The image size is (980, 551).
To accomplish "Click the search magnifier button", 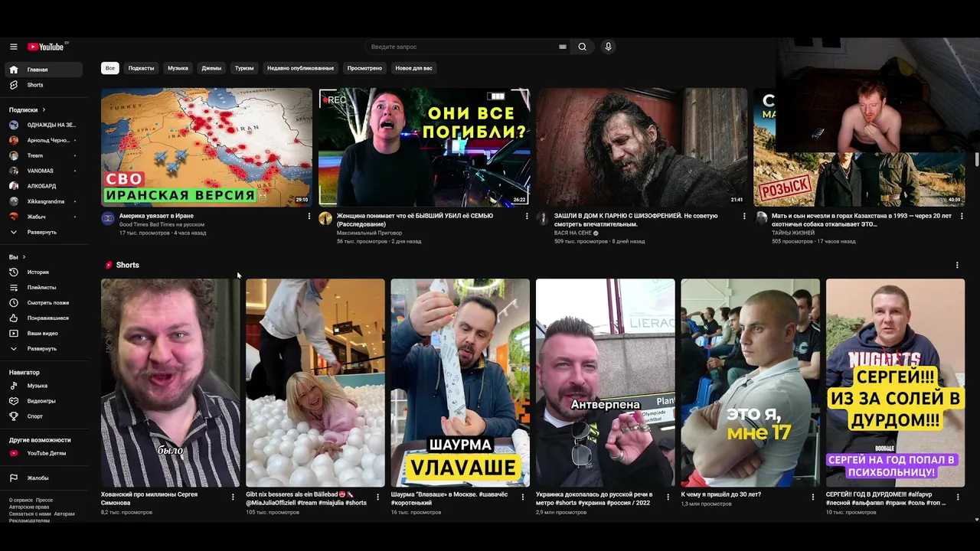I will 583,47.
